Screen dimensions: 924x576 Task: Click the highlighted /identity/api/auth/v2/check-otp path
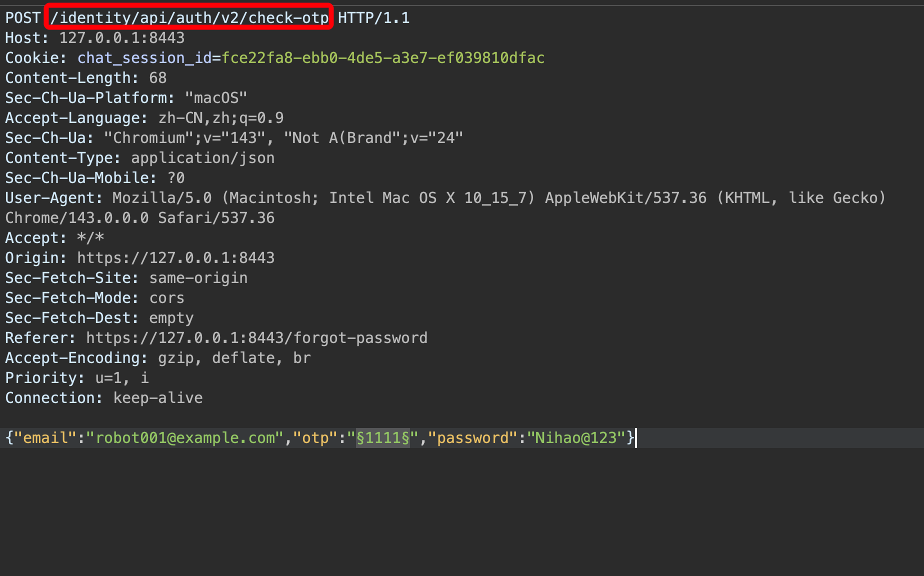pos(189,18)
